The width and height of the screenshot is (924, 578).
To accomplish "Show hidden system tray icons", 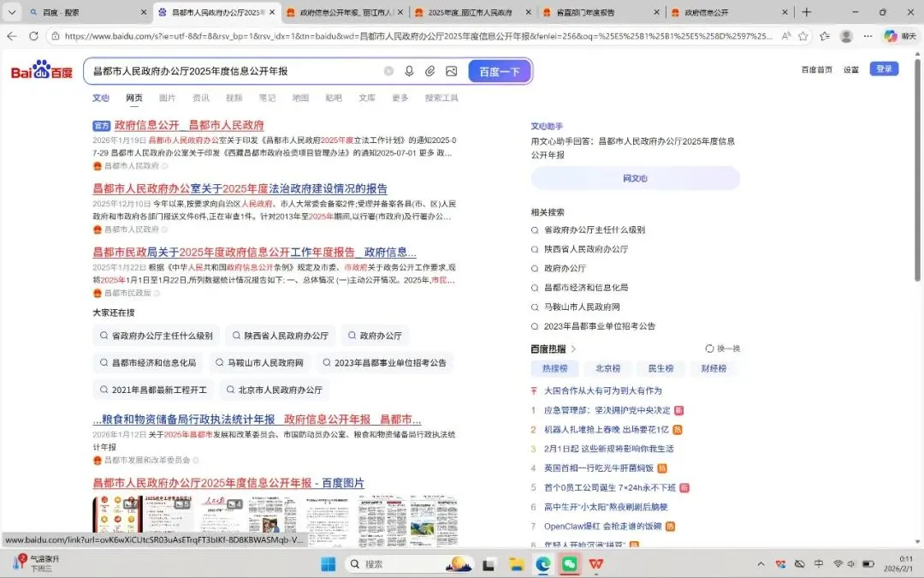I will click(x=761, y=564).
